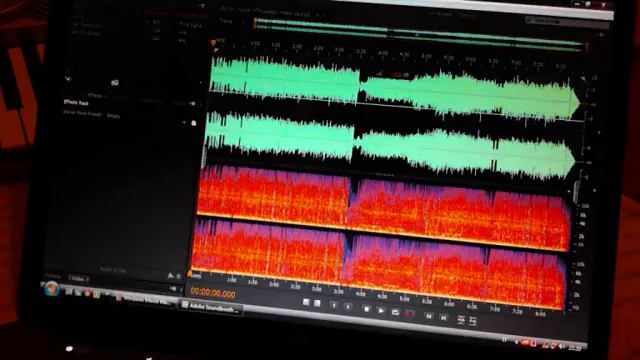This screenshot has width=640, height=360.
Task: Click the orange quick launch icon in taskbar
Action: point(87,293)
